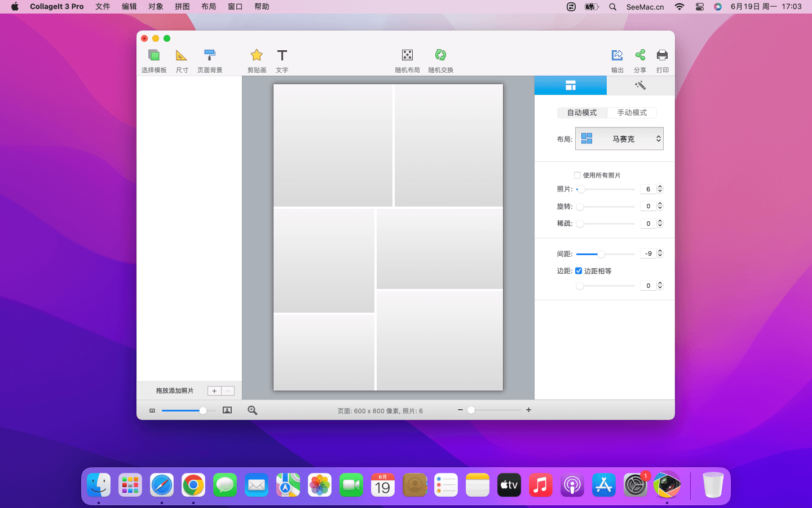Screen dimensions: 812x508
Task: Click the 旋转 rotation slider
Action: pyautogui.click(x=606, y=207)
